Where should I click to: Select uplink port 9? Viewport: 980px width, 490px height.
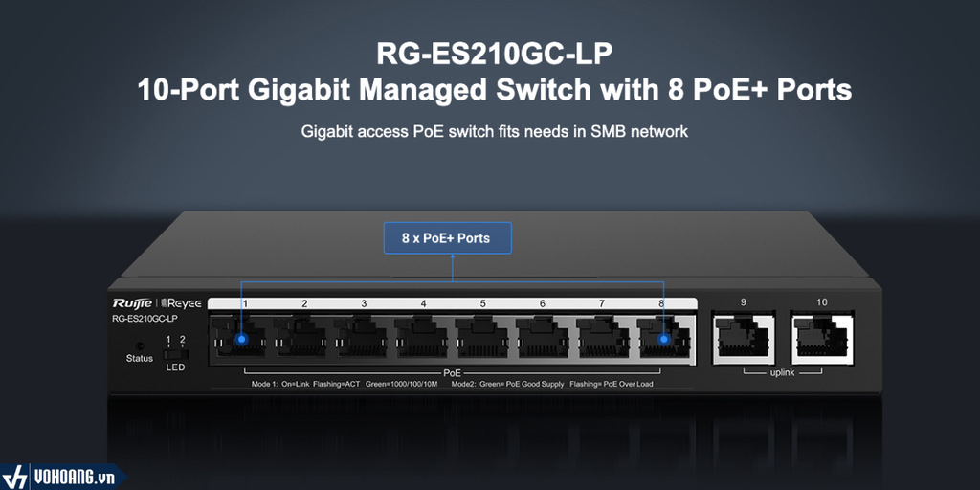point(744,338)
